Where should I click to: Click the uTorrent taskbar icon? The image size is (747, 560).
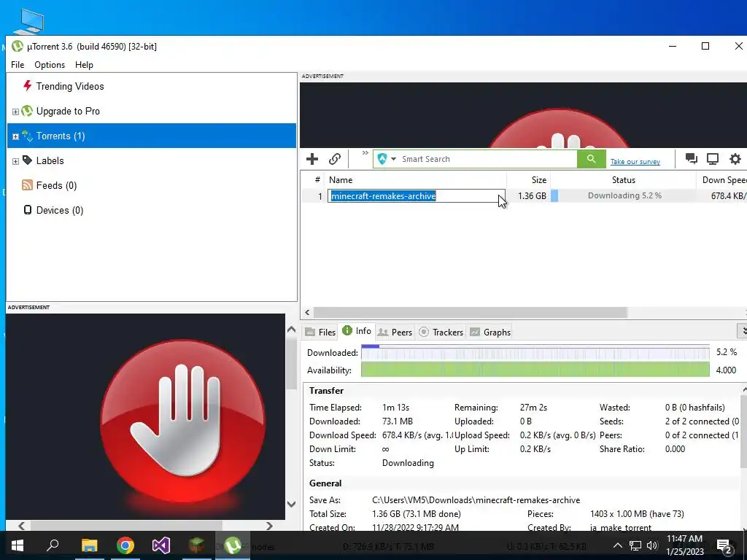pos(233,545)
